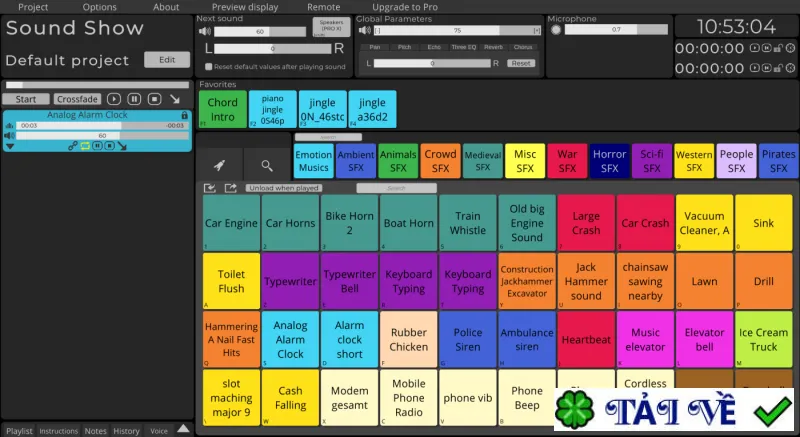Switch to the Reverb parameter tab
The width and height of the screenshot is (800, 437).
point(493,47)
